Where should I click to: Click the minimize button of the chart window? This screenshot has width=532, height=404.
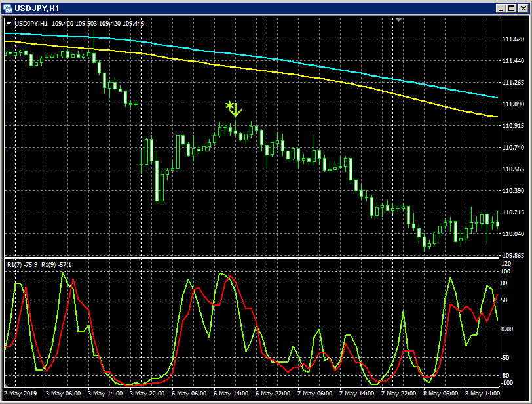tap(501, 9)
